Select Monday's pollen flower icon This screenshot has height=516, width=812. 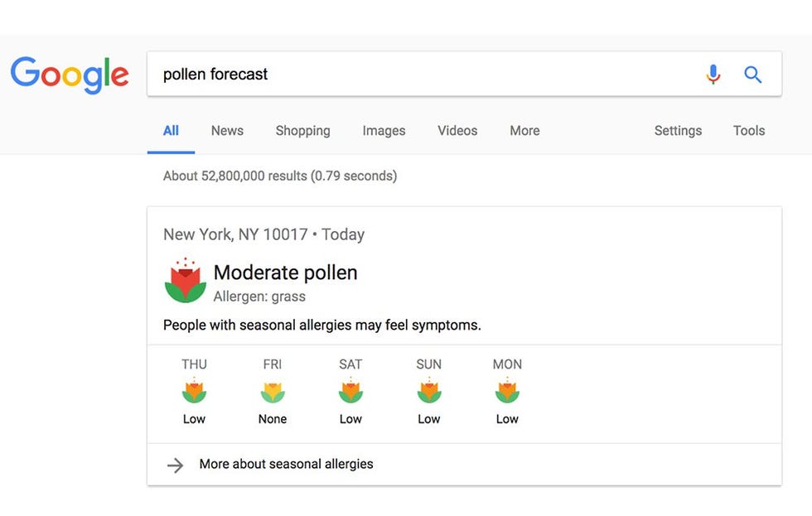tap(507, 390)
